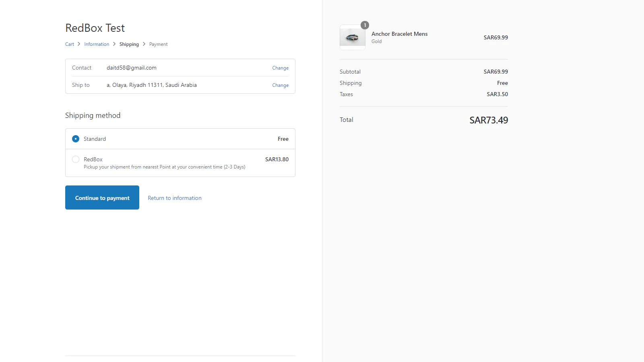Click the Taxes value SAR3.50
This screenshot has height=362, width=644.
click(497, 94)
